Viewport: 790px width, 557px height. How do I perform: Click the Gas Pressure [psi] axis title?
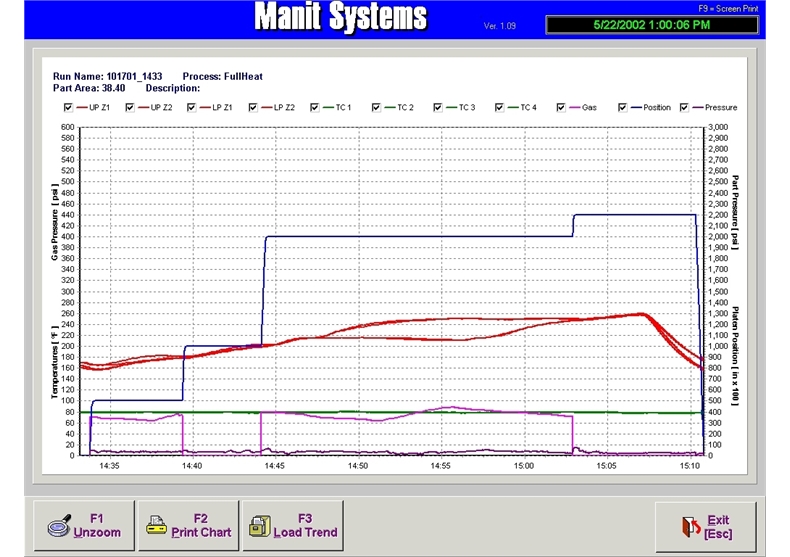[x=54, y=222]
